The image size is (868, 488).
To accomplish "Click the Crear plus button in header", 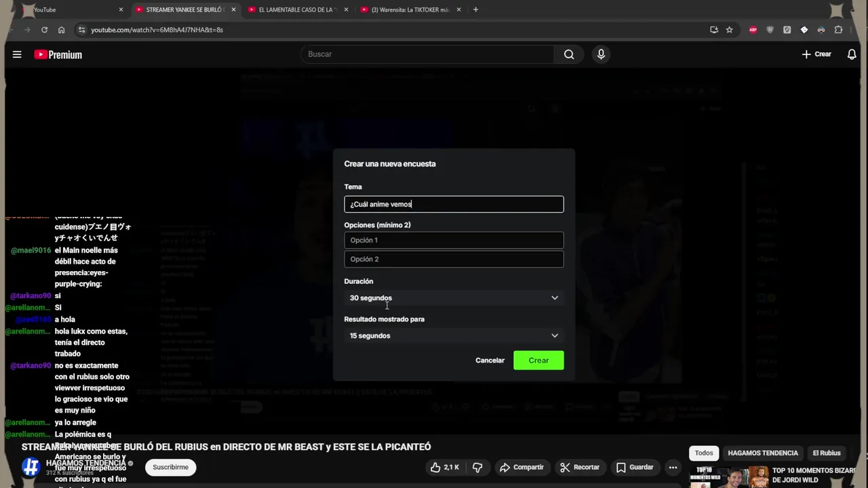I will click(816, 54).
